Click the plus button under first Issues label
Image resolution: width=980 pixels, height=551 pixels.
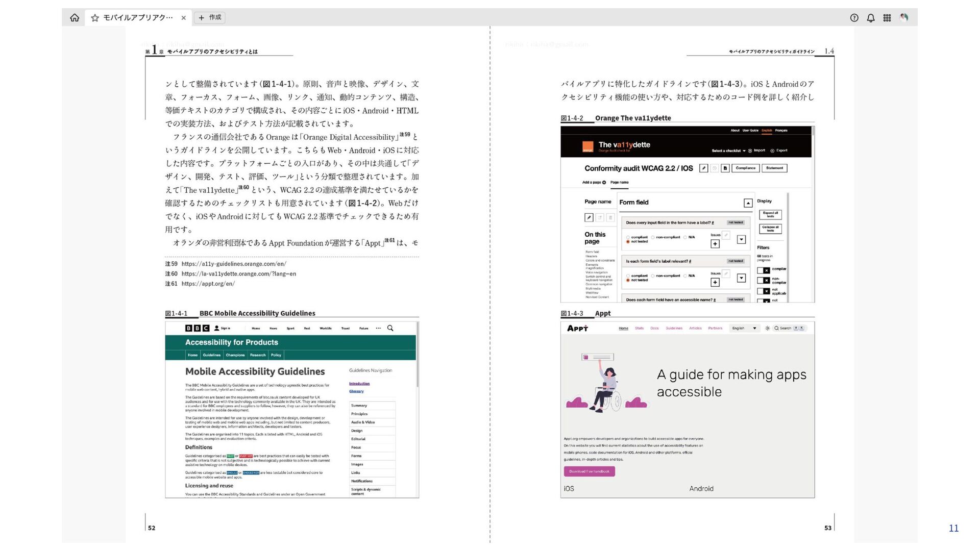[x=715, y=244]
